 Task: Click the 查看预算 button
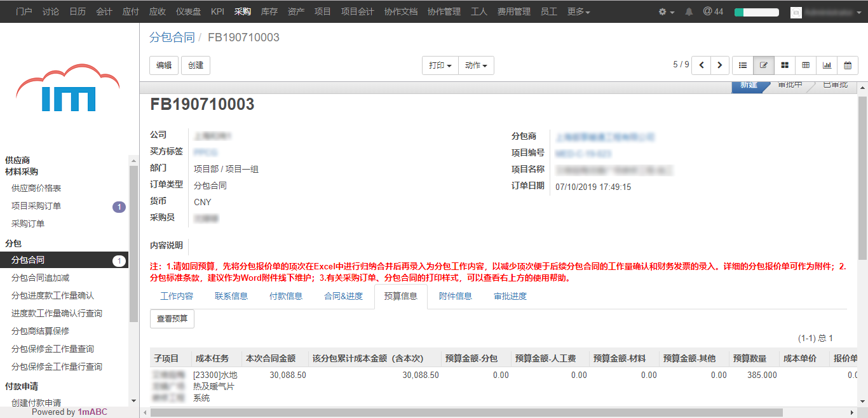point(172,319)
